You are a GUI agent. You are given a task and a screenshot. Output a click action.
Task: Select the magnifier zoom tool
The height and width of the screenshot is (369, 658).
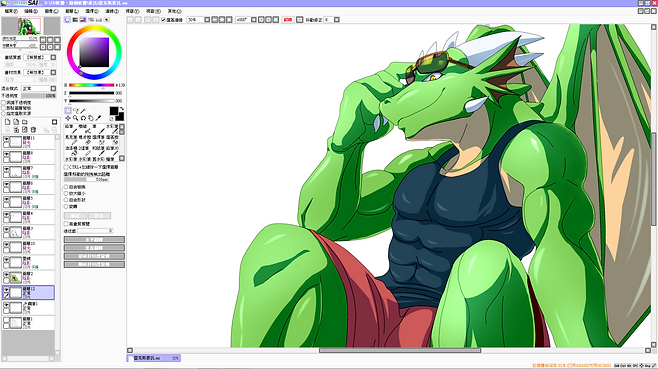(x=76, y=118)
